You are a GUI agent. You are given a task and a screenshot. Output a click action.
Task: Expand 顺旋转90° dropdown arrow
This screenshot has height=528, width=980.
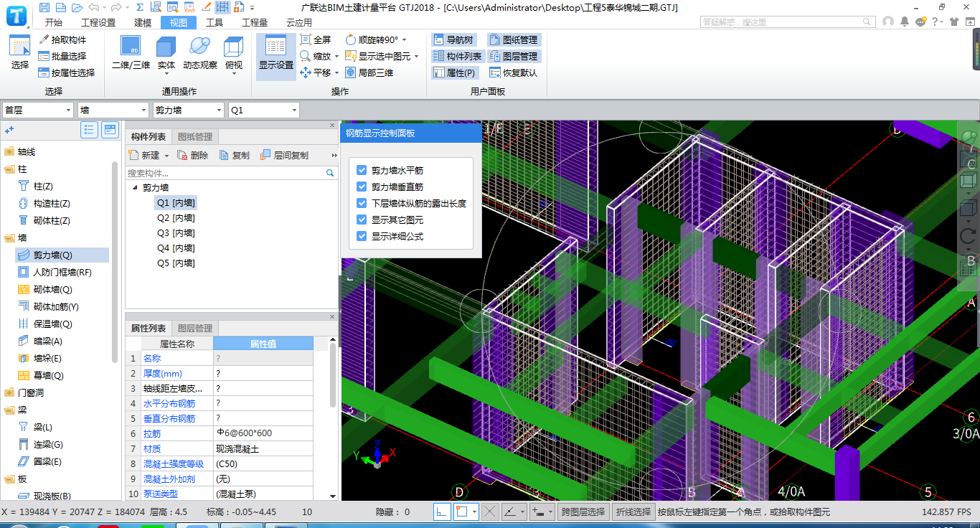pos(404,39)
